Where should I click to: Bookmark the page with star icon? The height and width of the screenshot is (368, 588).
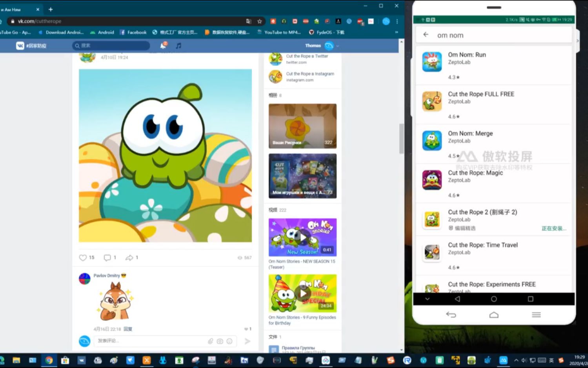point(259,21)
